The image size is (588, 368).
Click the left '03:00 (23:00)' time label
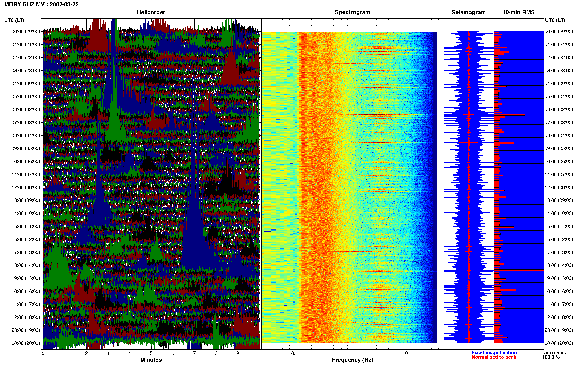[x=26, y=71]
